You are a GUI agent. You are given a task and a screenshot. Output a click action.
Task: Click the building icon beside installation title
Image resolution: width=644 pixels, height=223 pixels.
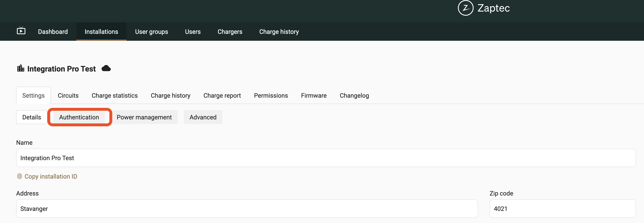21,68
